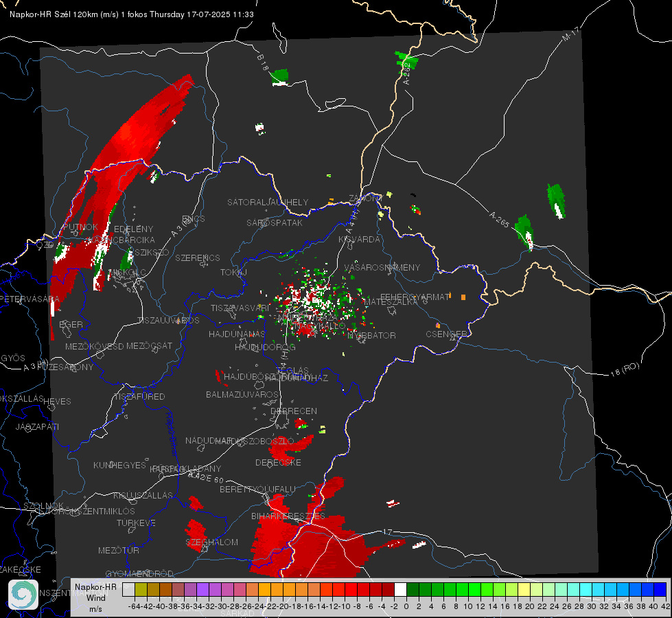Click the PÉTERVÁSÁRA label
This screenshot has width=672, height=618.
[x=30, y=299]
